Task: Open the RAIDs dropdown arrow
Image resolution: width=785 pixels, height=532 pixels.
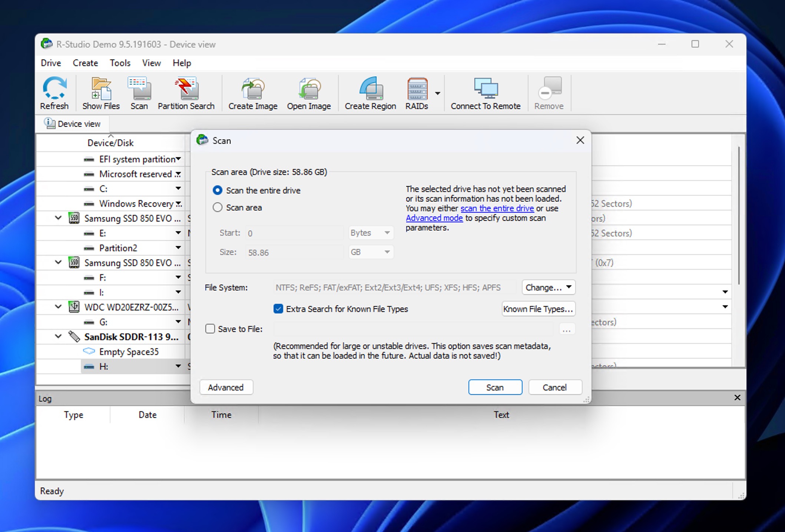Action: [438, 93]
